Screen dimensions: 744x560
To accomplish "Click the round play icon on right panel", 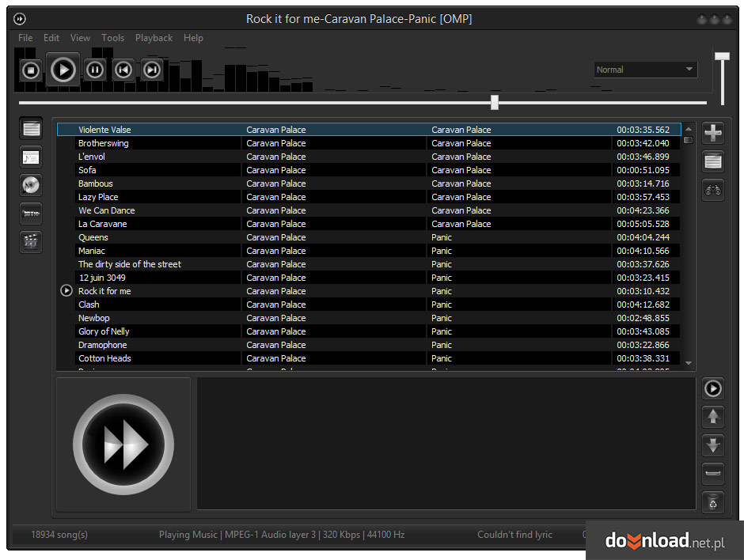I will (712, 388).
